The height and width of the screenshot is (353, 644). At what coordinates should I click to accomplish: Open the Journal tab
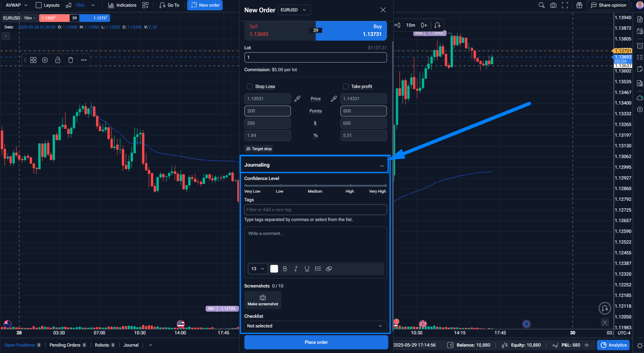point(131,345)
